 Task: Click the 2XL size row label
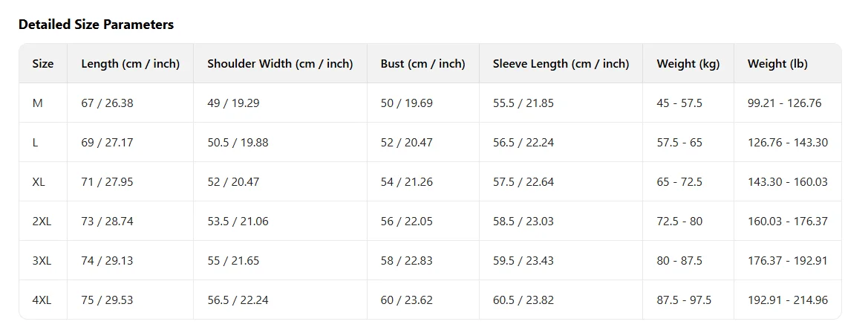(42, 222)
